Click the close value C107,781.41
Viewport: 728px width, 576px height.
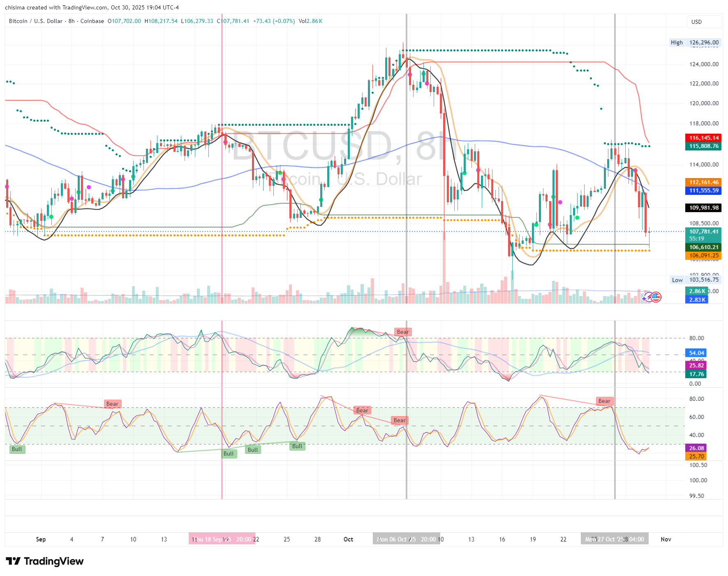tap(233, 21)
